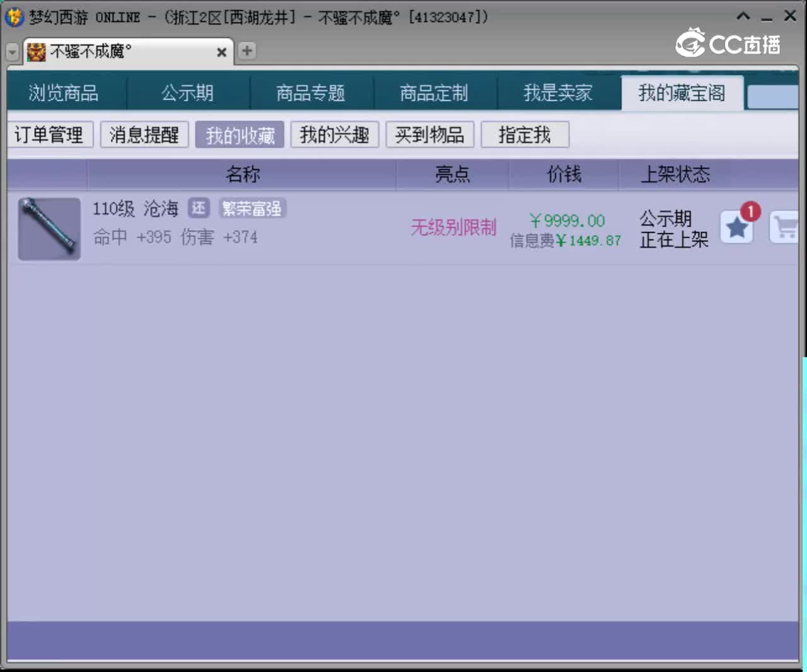Click the game logo icon in title bar
Screen dimensions: 807x672
pos(15,17)
